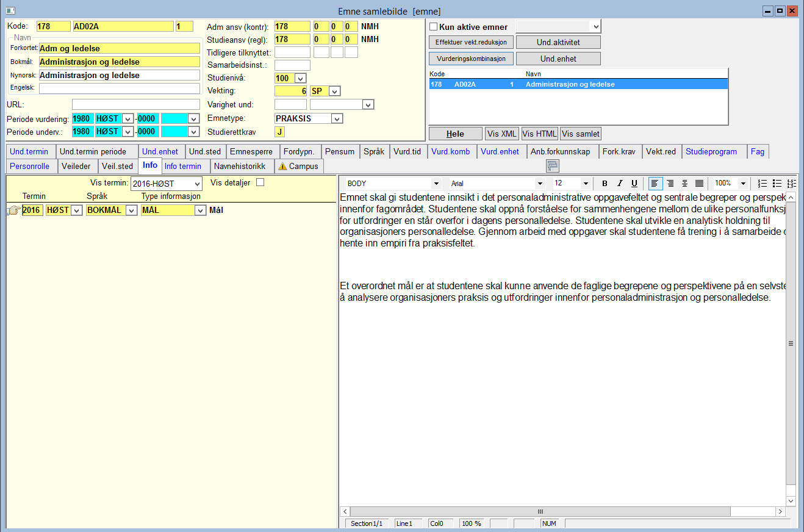Apply multilevel outline numbering
Image resolution: width=804 pixels, height=532 pixels.
pyautogui.click(x=792, y=184)
